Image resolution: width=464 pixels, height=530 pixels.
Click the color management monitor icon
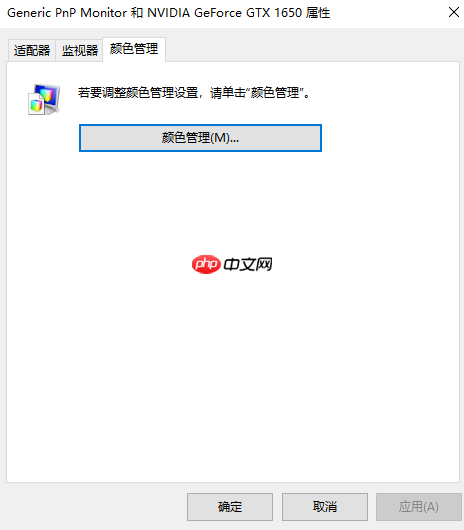(x=44, y=99)
